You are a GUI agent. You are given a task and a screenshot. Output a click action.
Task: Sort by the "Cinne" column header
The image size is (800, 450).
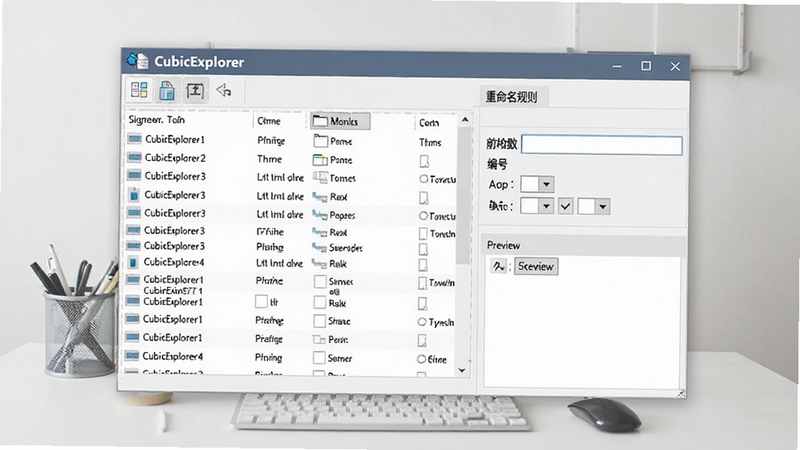point(269,121)
